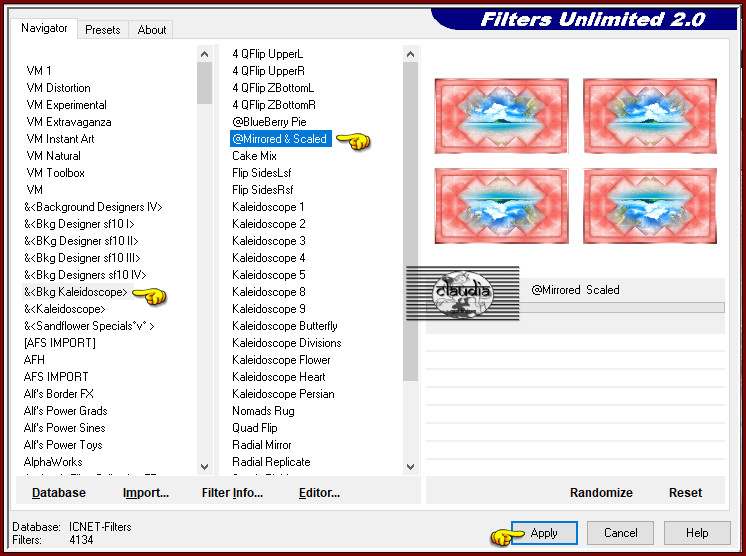
Task: Select Alf's Power Grads category
Action: tap(66, 411)
